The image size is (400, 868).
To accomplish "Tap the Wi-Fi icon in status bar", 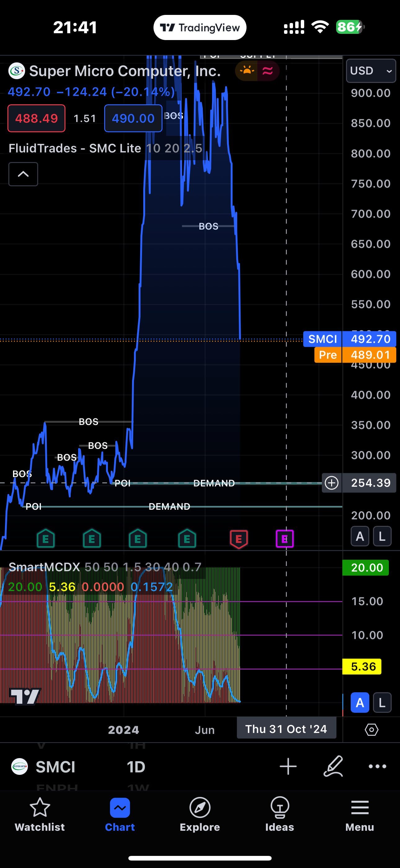I will (320, 27).
